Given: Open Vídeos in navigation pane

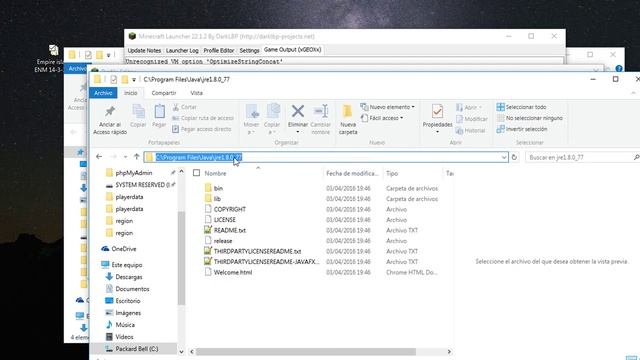Looking at the screenshot, I should [124, 337].
